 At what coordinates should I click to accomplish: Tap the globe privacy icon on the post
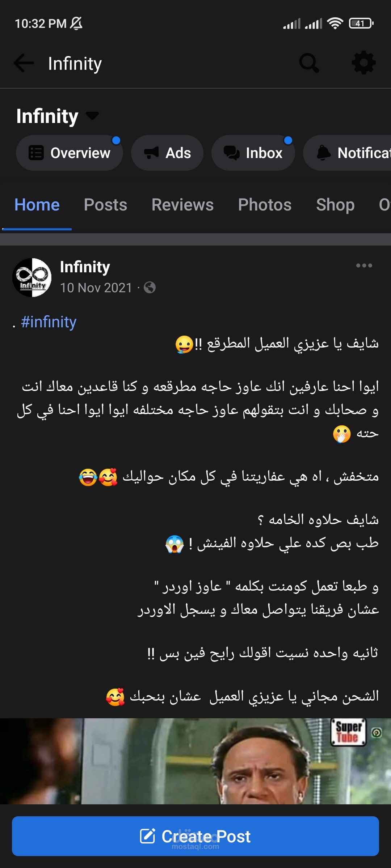[150, 288]
